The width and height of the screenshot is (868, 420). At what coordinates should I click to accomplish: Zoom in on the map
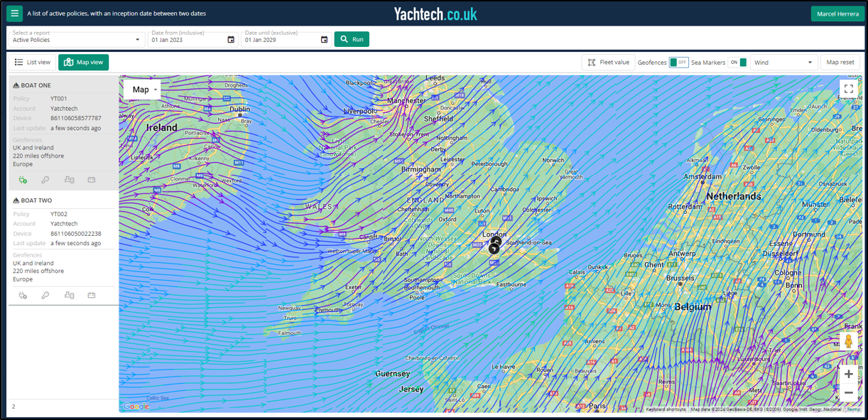point(848,374)
